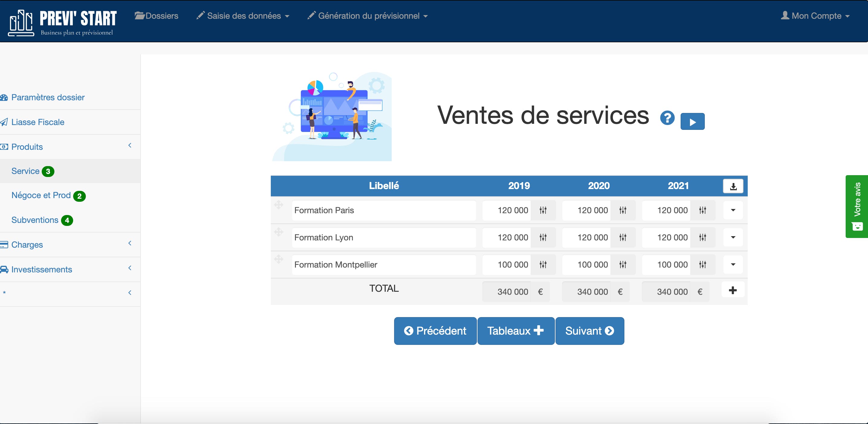
Task: Click the blue help question mark icon
Action: coord(667,118)
